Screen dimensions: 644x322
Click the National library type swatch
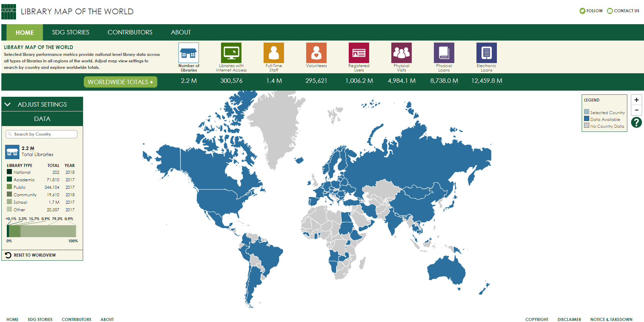click(9, 172)
